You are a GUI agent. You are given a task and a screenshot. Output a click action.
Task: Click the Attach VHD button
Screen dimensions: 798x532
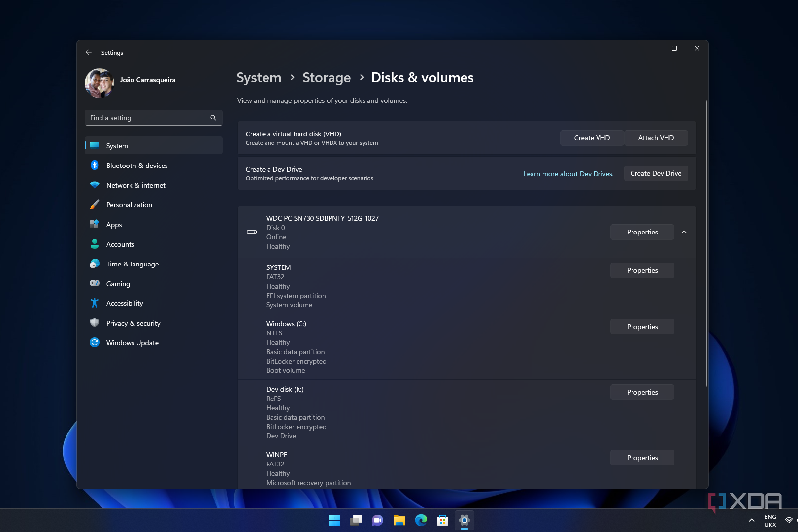pyautogui.click(x=656, y=138)
